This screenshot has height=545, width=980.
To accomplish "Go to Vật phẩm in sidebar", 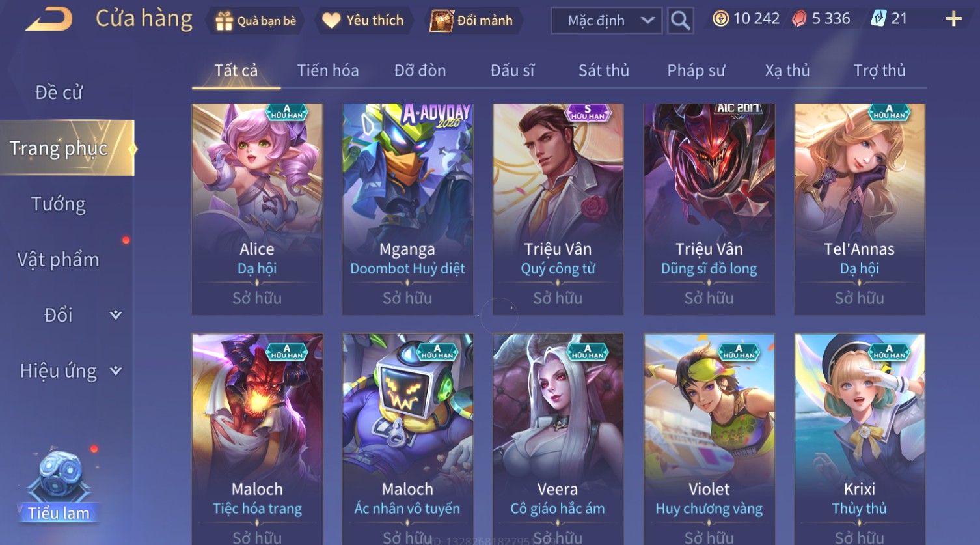I will 59,259.
